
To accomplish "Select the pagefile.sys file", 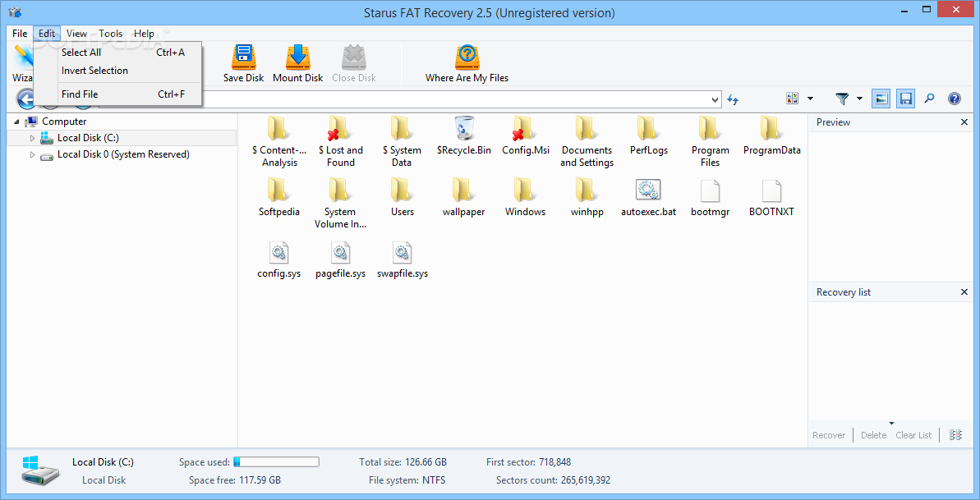I will click(341, 259).
